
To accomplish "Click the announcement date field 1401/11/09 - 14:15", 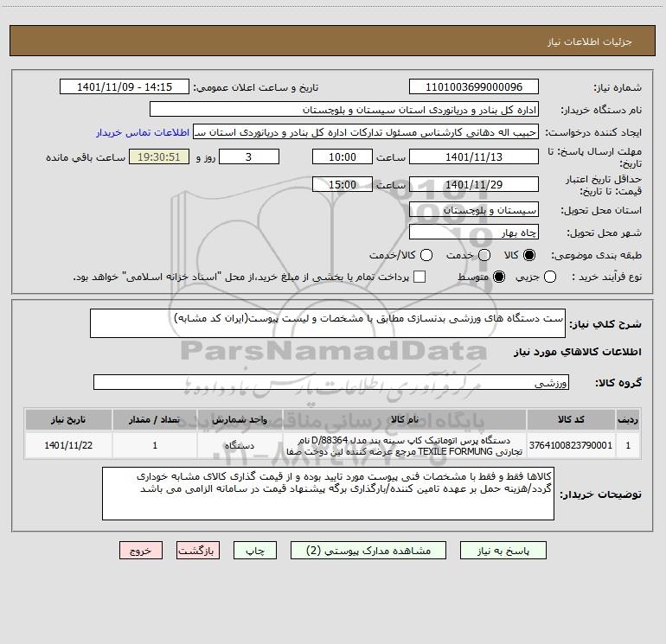I will click(x=125, y=87).
